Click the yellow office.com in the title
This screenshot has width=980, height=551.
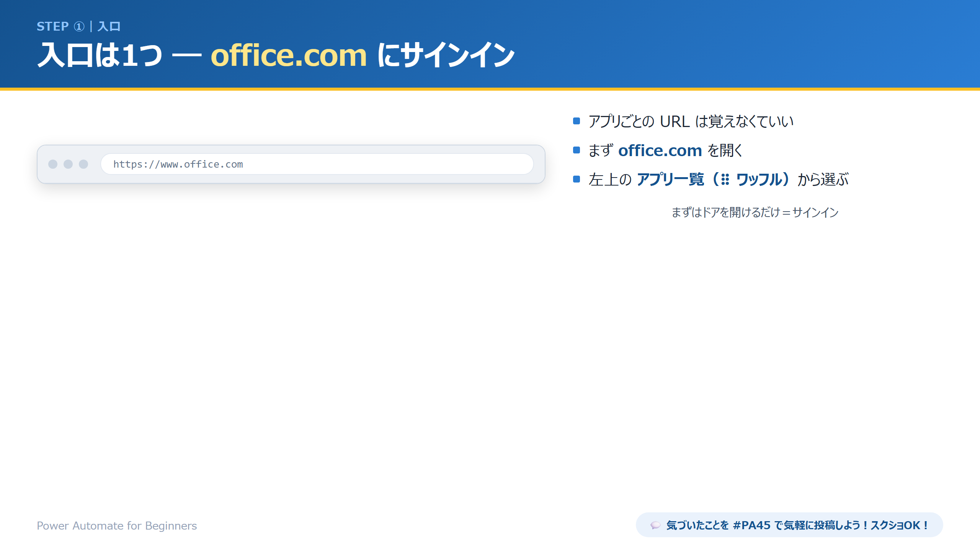point(289,55)
